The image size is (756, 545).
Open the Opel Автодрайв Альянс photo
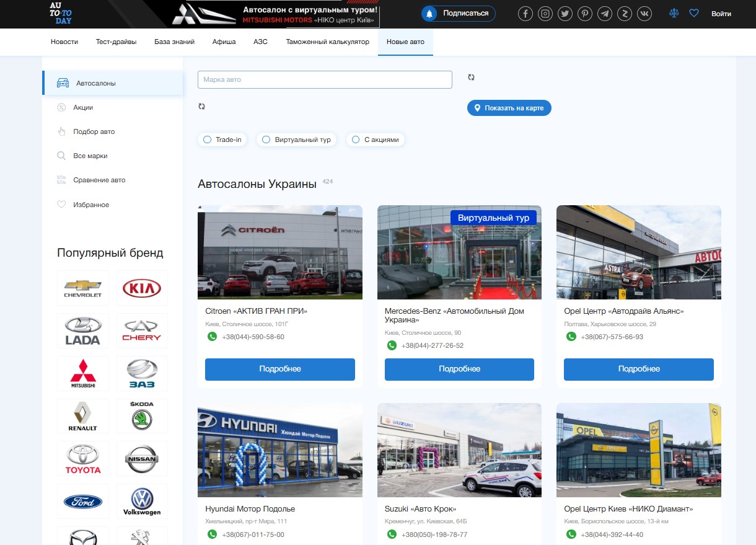click(639, 252)
